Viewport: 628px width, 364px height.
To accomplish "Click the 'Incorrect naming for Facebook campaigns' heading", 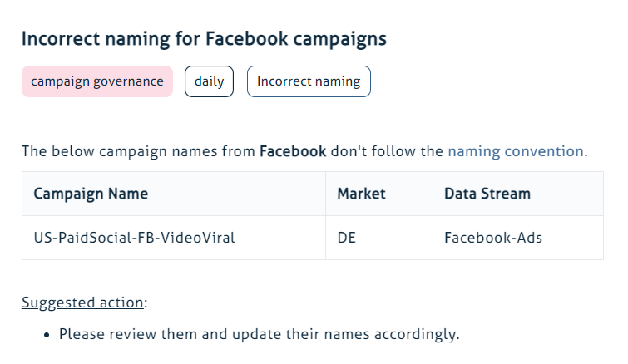I will pyautogui.click(x=204, y=39).
